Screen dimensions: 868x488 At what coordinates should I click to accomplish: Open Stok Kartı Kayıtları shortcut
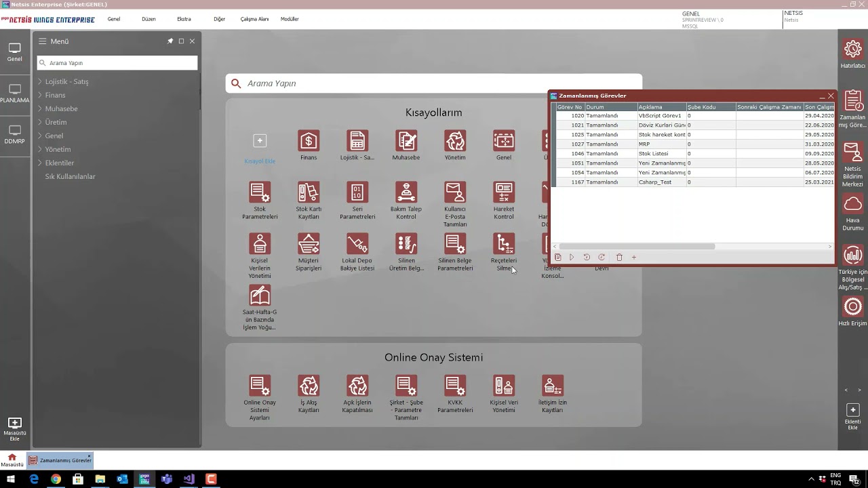coord(309,192)
